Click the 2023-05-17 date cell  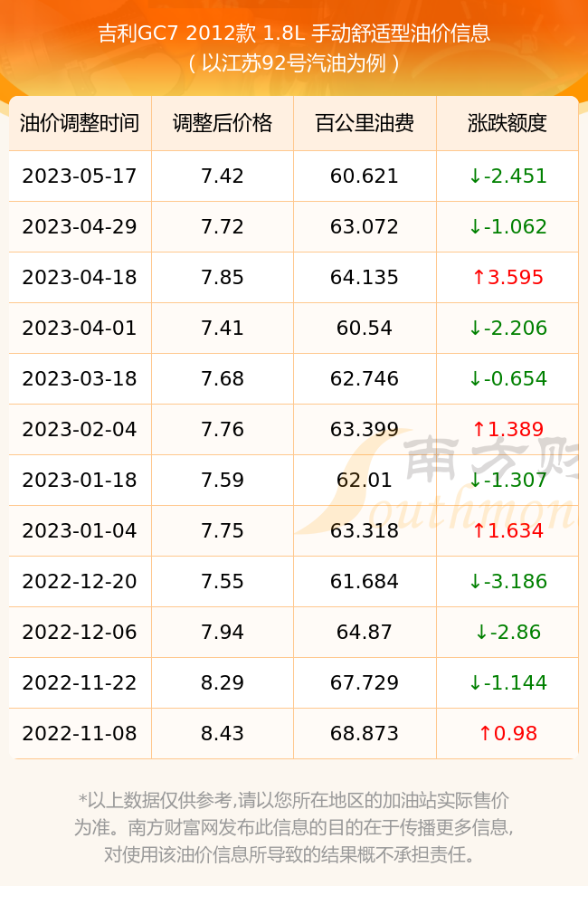click(80, 176)
